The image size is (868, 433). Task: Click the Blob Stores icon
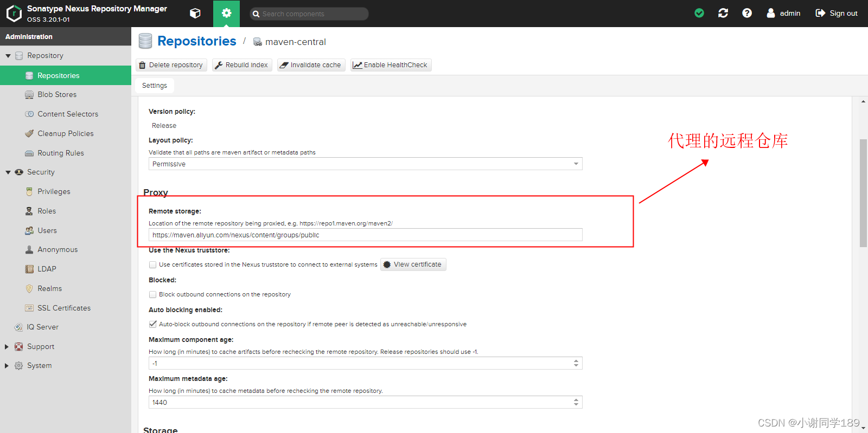pyautogui.click(x=29, y=94)
